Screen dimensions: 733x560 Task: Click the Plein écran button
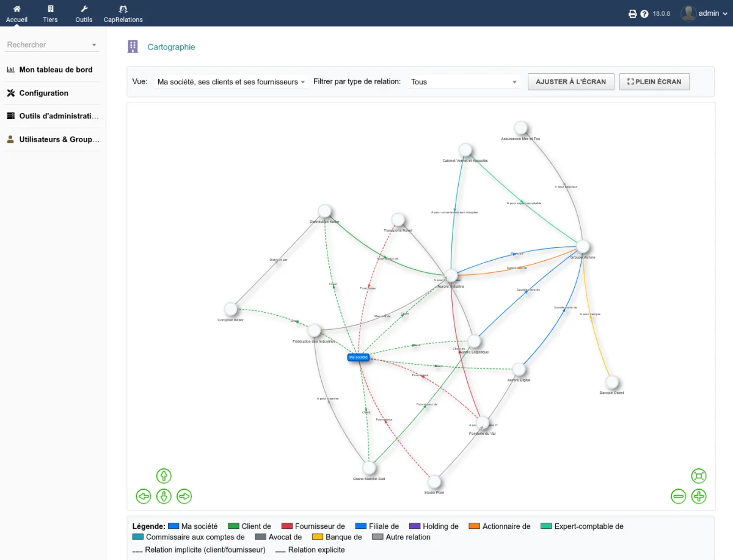coord(654,82)
